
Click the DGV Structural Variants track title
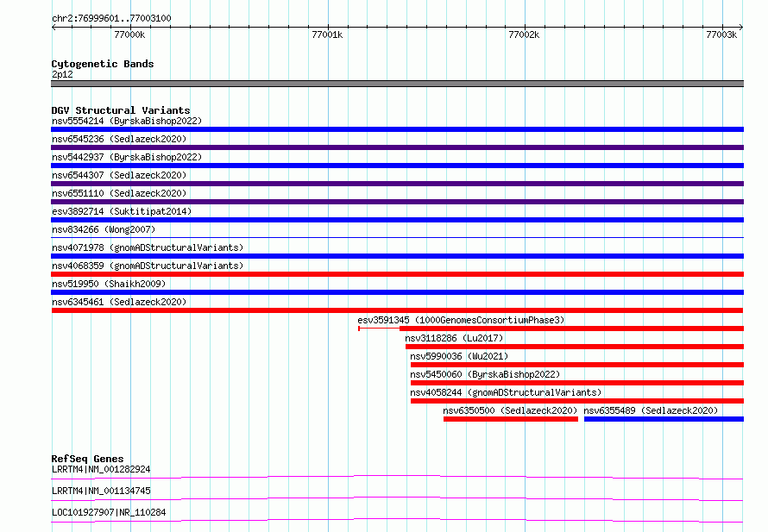(121, 110)
